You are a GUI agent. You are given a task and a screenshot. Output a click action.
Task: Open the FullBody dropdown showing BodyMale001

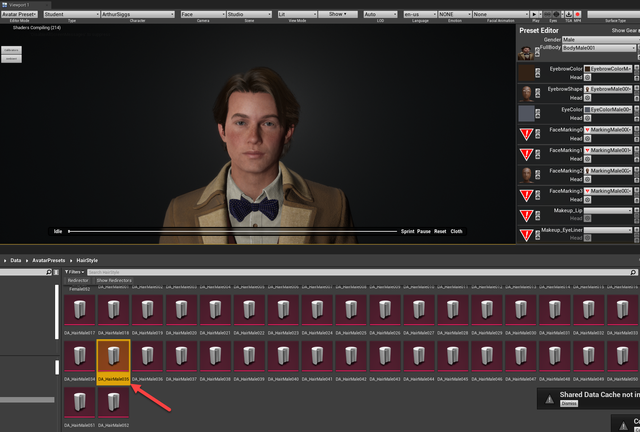click(599, 48)
